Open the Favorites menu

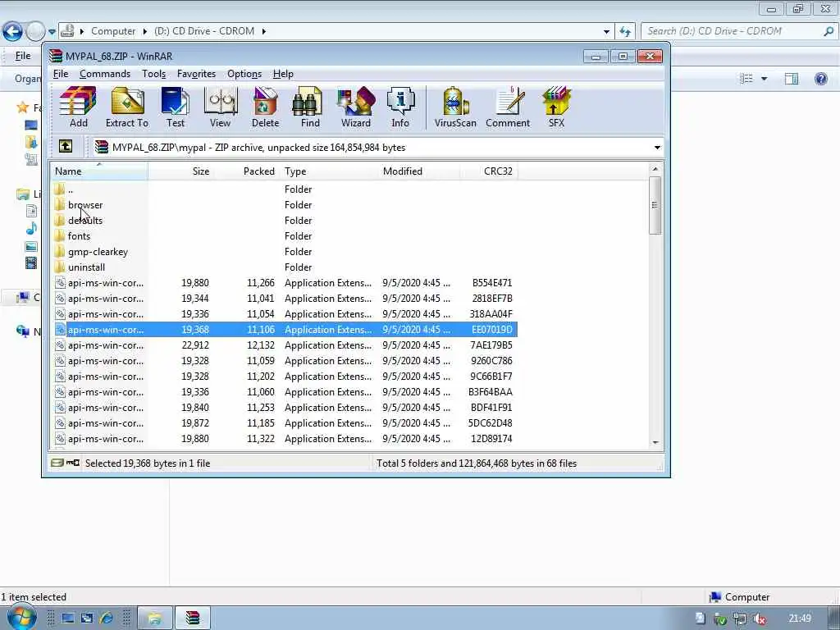196,74
